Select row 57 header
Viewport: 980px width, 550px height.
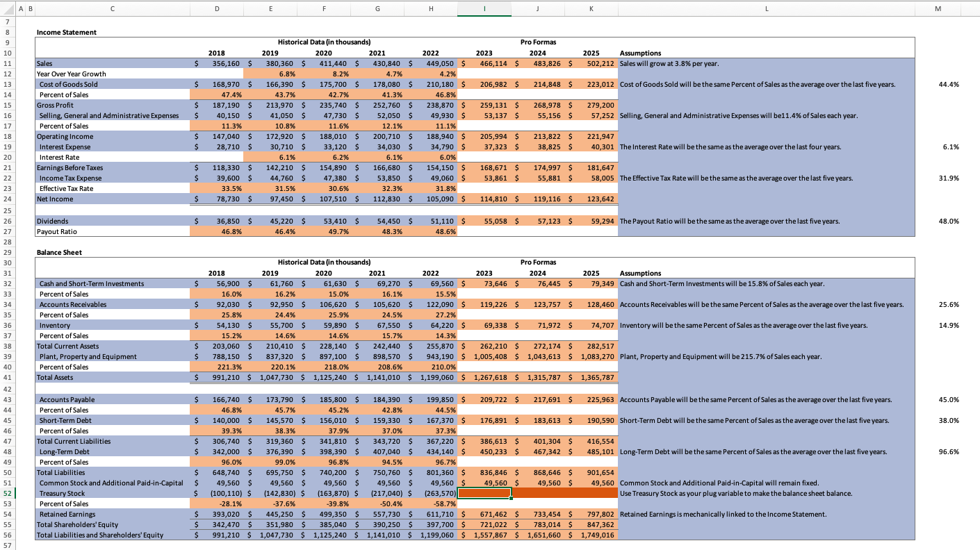coord(7,546)
